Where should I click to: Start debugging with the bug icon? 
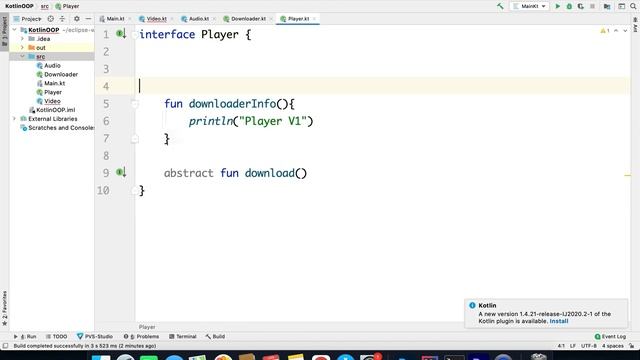569,6
